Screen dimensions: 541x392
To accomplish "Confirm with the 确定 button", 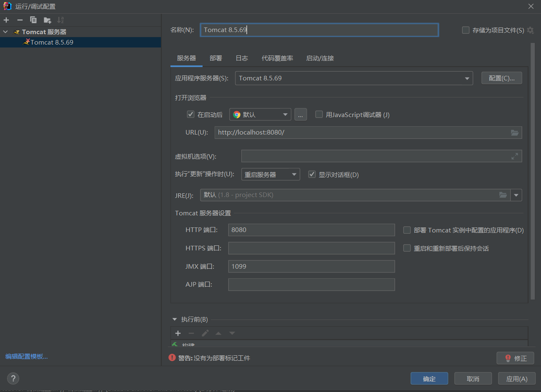I will coord(429,379).
